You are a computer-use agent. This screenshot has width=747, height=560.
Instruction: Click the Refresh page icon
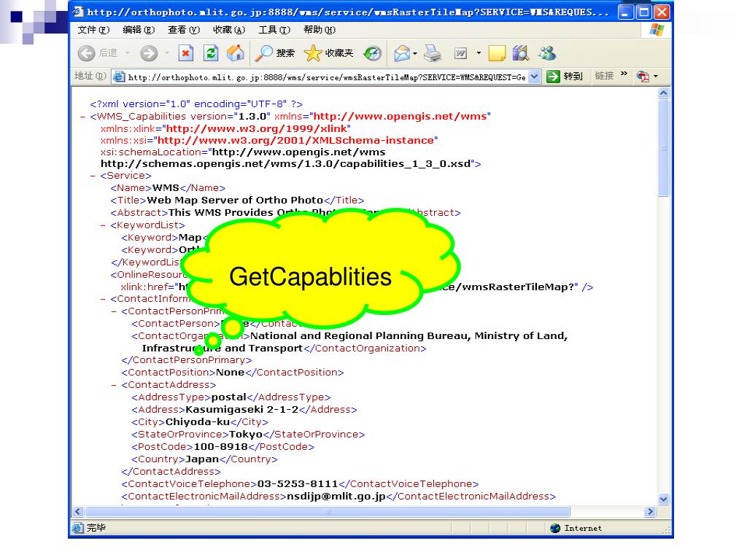[211, 53]
